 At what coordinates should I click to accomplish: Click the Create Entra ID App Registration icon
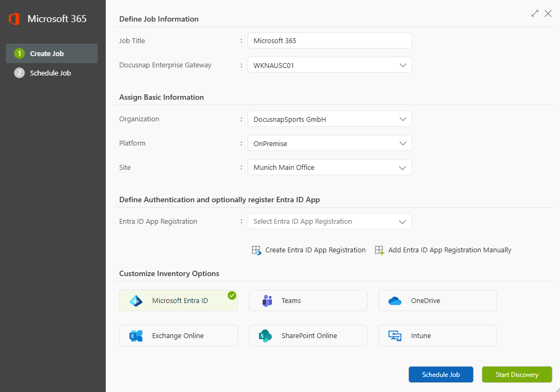(256, 250)
